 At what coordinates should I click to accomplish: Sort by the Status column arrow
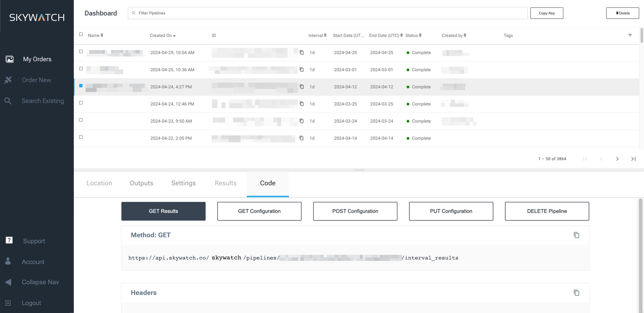[420, 35]
